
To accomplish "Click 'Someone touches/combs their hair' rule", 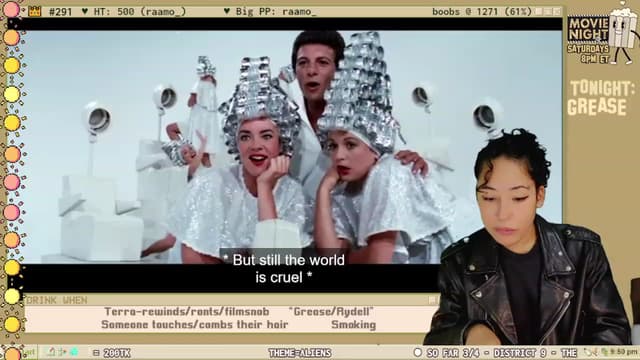I will [195, 325].
